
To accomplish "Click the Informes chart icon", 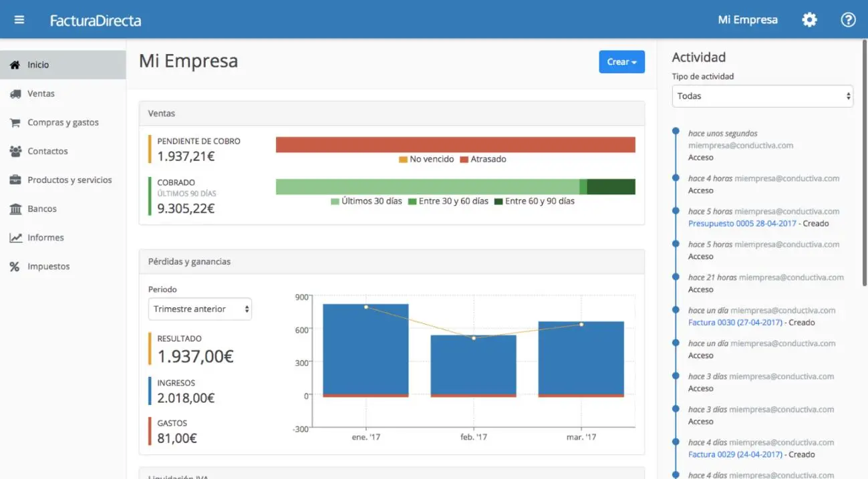I will [15, 238].
